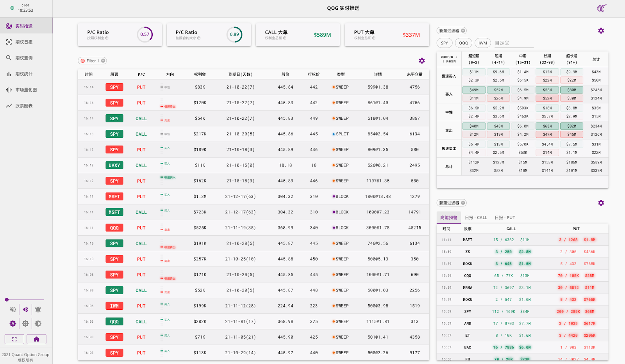Open settings gear above the expiry matrix

pos(601,30)
